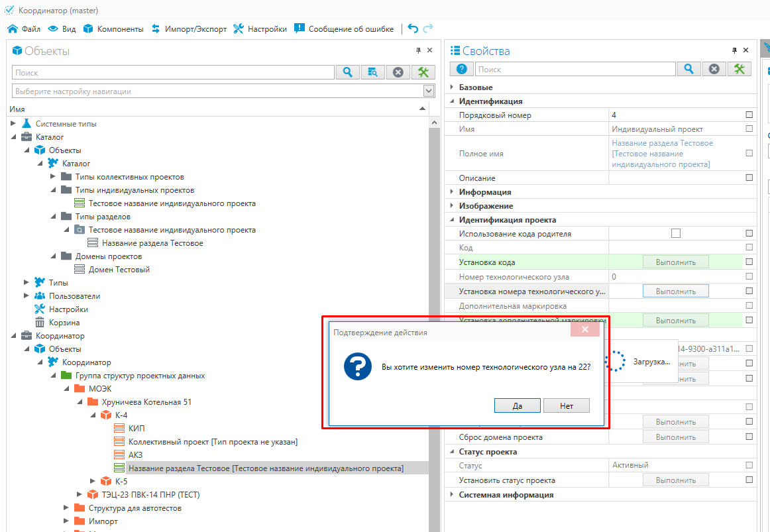Click search magnifier in Objects panel

[347, 72]
